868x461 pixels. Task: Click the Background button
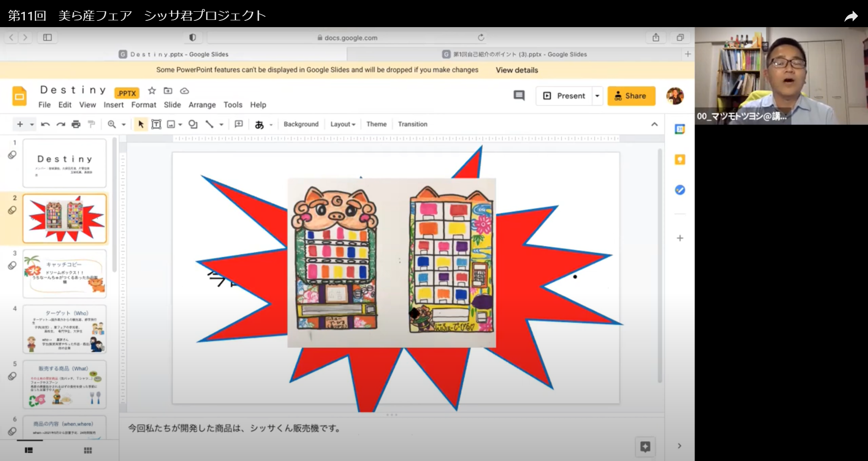tap(301, 124)
